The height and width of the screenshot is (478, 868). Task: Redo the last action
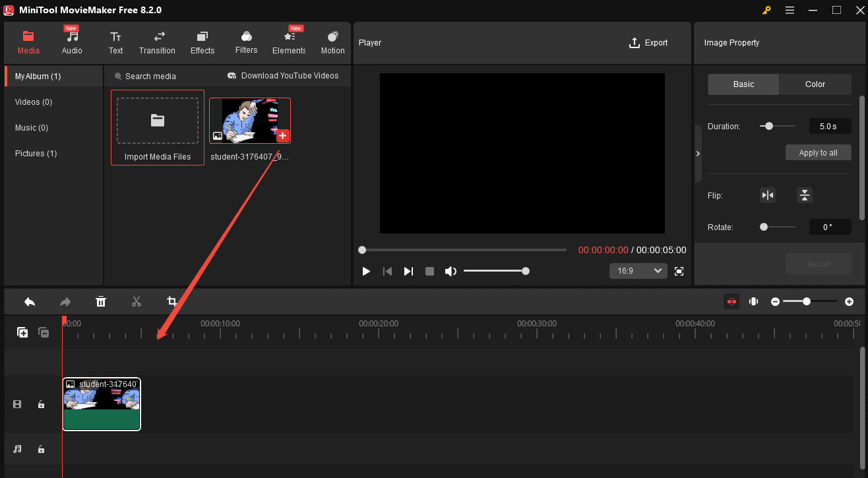(65, 301)
